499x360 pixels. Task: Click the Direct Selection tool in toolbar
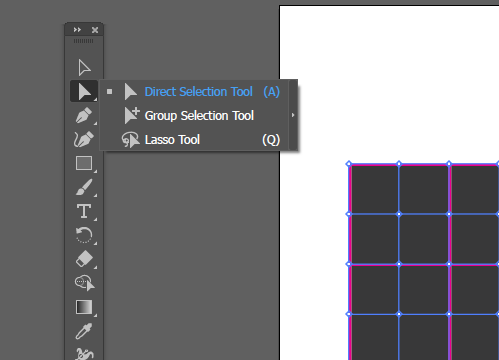pyautogui.click(x=84, y=91)
